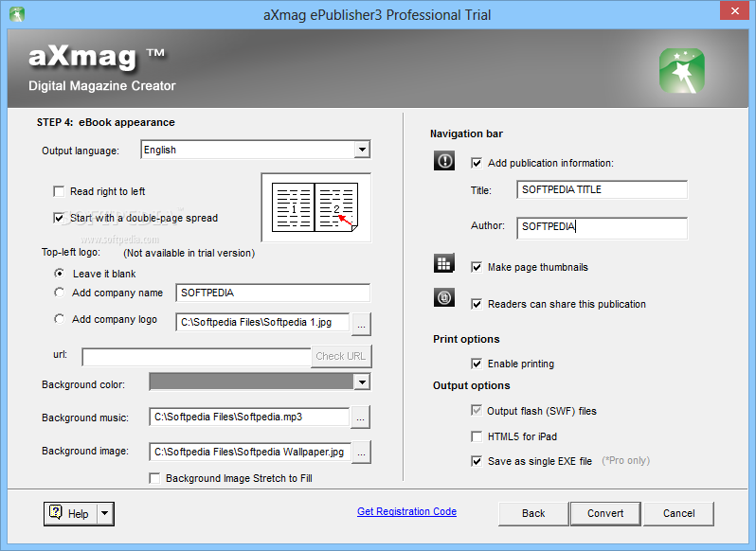Select Leave it blank radio option

[59, 274]
